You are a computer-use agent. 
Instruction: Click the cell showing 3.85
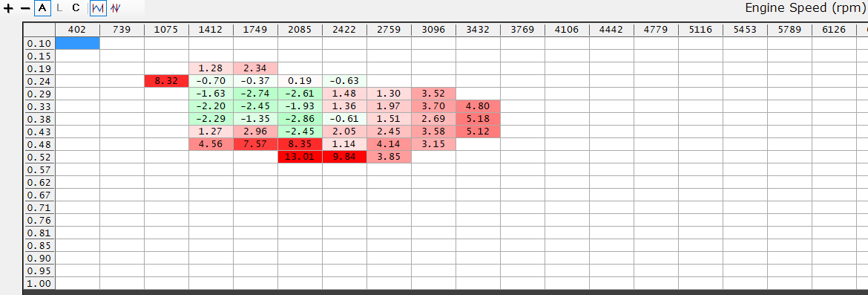389,157
